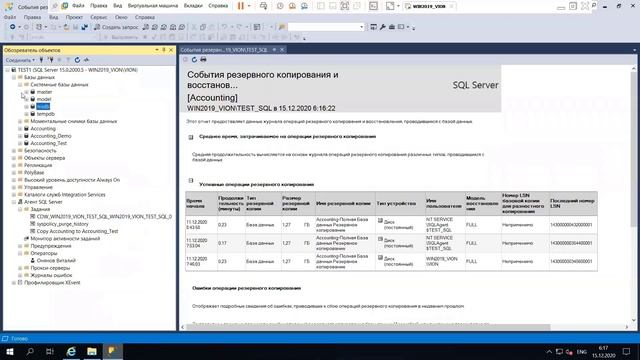Click the properties wrench icon in SSMS toolbar
Screen dimensions: 640x360
pyautogui.click(x=382, y=27)
